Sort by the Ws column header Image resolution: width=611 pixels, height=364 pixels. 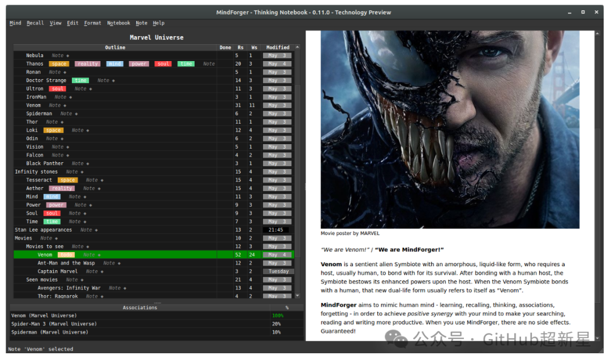point(254,47)
